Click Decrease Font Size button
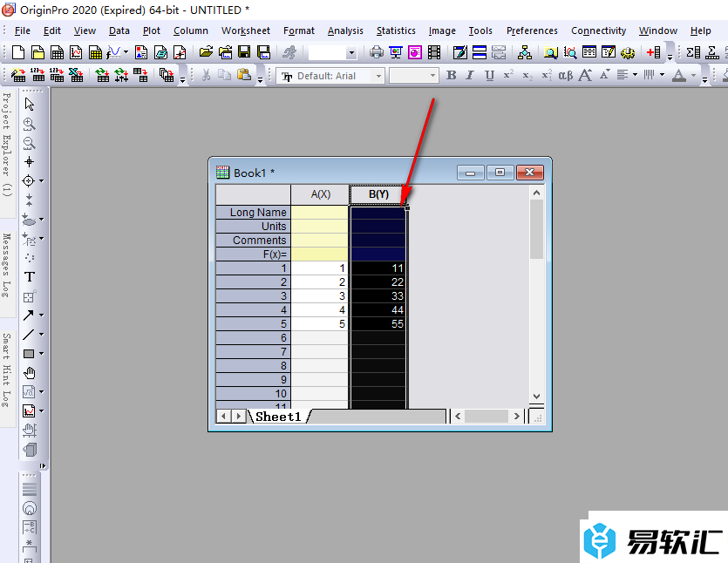The image size is (728, 563). (604, 75)
